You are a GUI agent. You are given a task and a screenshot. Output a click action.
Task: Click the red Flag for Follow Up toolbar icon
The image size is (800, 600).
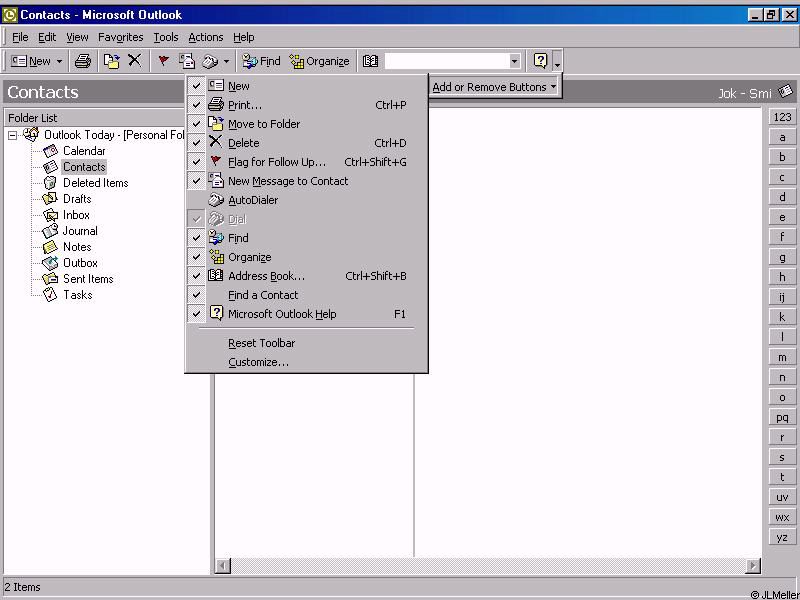click(x=164, y=61)
